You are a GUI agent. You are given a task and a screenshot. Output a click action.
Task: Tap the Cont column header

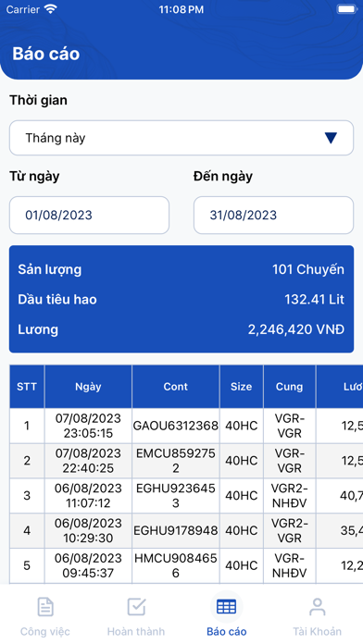pyautogui.click(x=176, y=387)
